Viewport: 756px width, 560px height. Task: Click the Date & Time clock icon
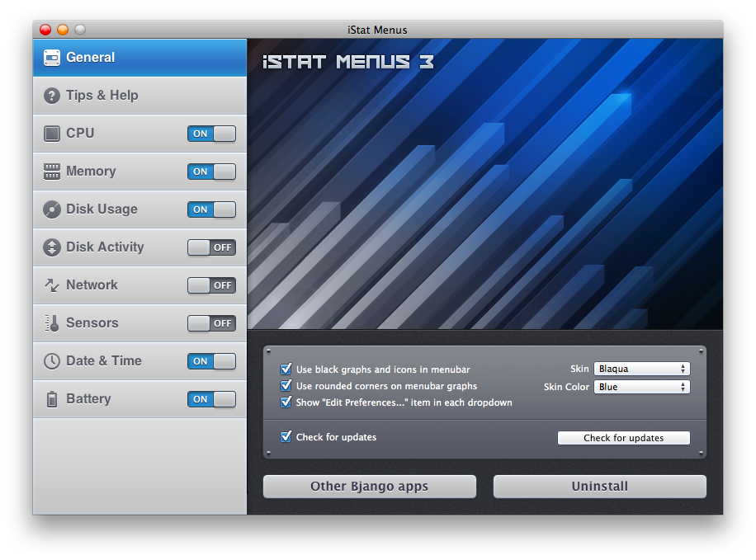coord(51,360)
